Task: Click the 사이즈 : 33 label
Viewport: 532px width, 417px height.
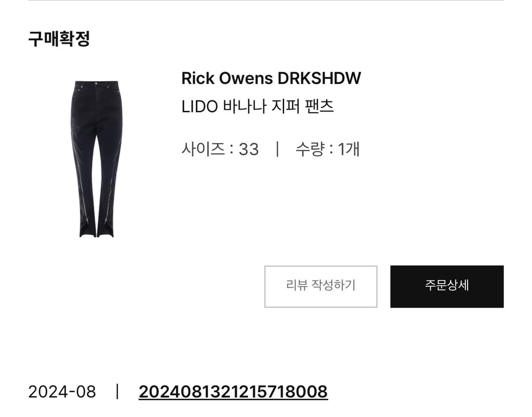Action: [220, 149]
